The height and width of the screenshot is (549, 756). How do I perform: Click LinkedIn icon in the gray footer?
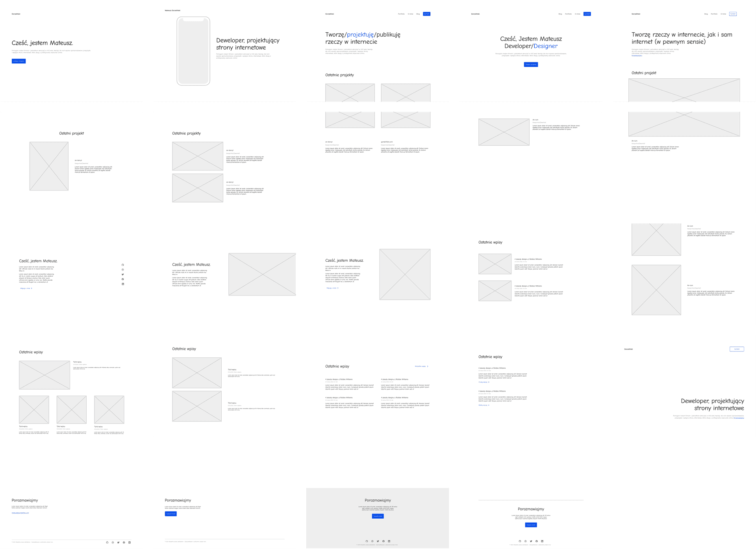click(x=389, y=541)
